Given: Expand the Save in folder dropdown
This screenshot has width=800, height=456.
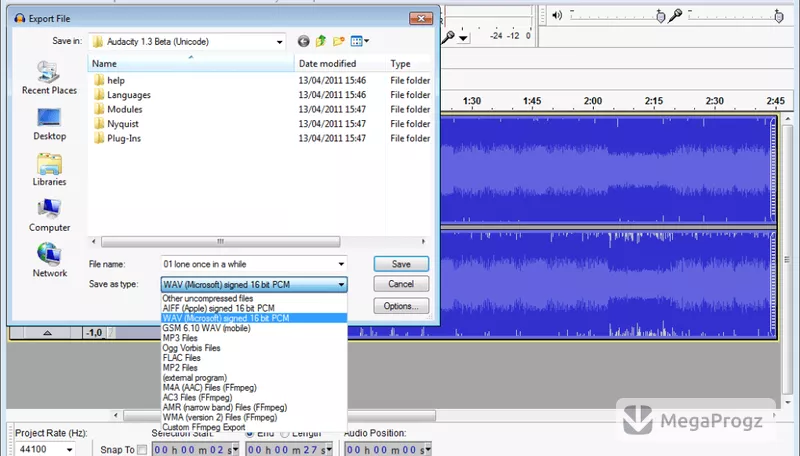Looking at the screenshot, I should (280, 42).
